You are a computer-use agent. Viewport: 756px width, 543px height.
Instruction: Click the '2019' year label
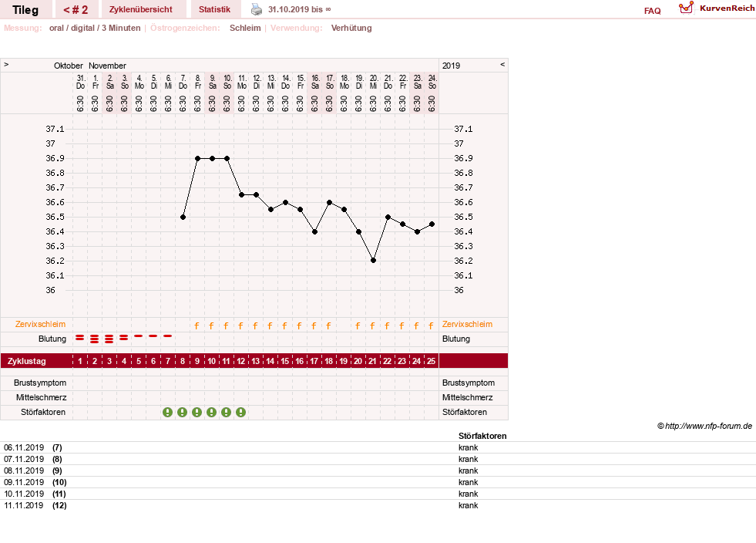click(x=452, y=66)
